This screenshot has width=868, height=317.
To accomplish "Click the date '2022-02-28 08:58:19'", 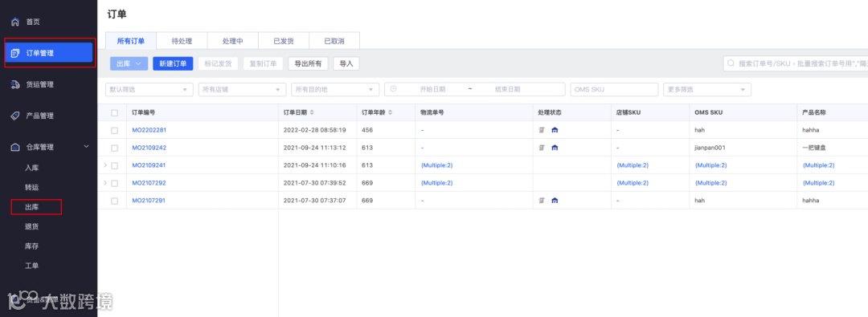I will (x=314, y=130).
